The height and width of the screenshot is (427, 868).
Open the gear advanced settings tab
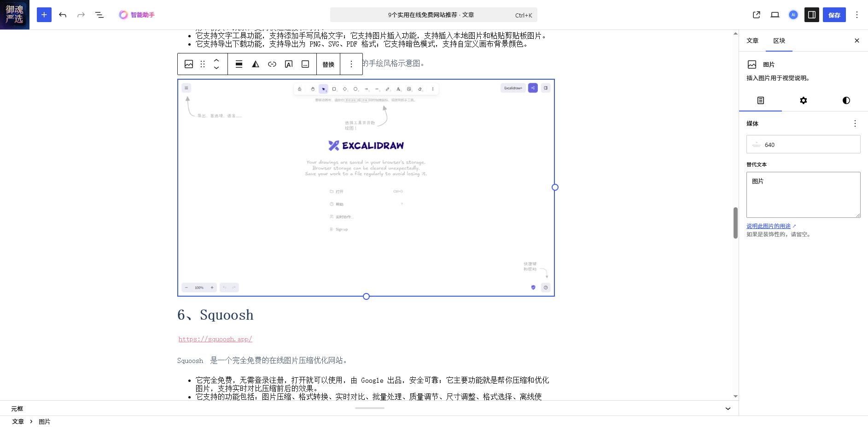point(804,100)
